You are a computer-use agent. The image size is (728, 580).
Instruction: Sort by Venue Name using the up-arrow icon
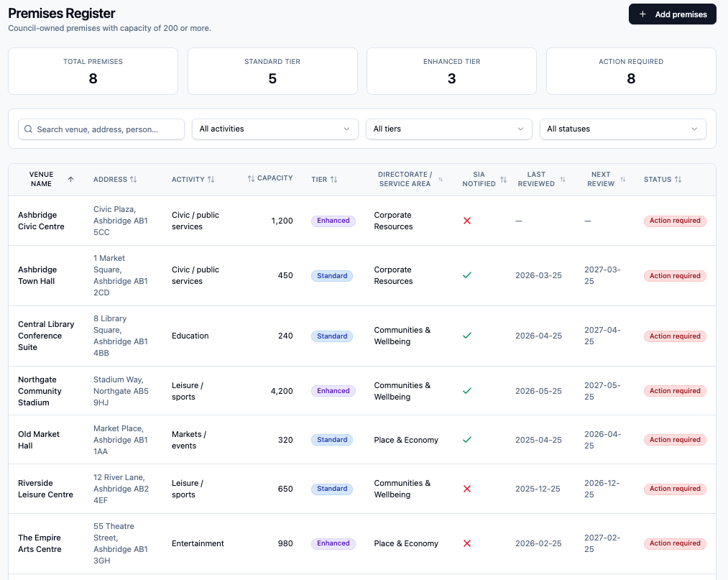(70, 179)
